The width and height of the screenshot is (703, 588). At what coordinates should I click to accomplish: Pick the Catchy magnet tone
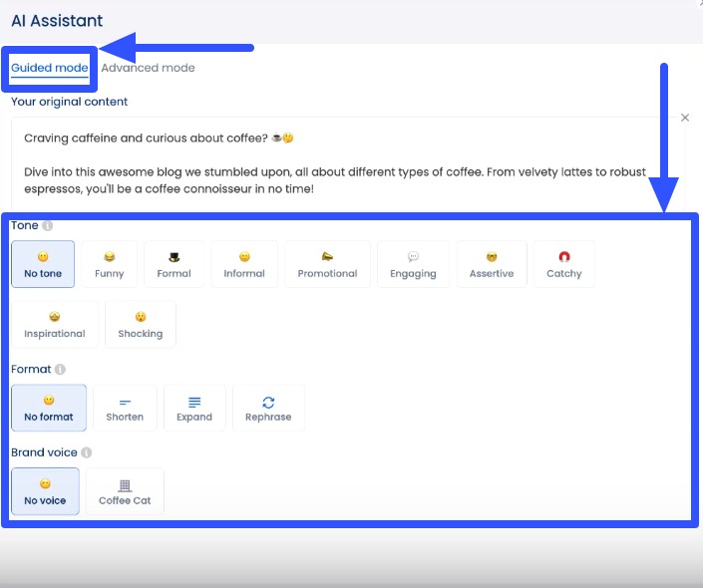tap(564, 264)
